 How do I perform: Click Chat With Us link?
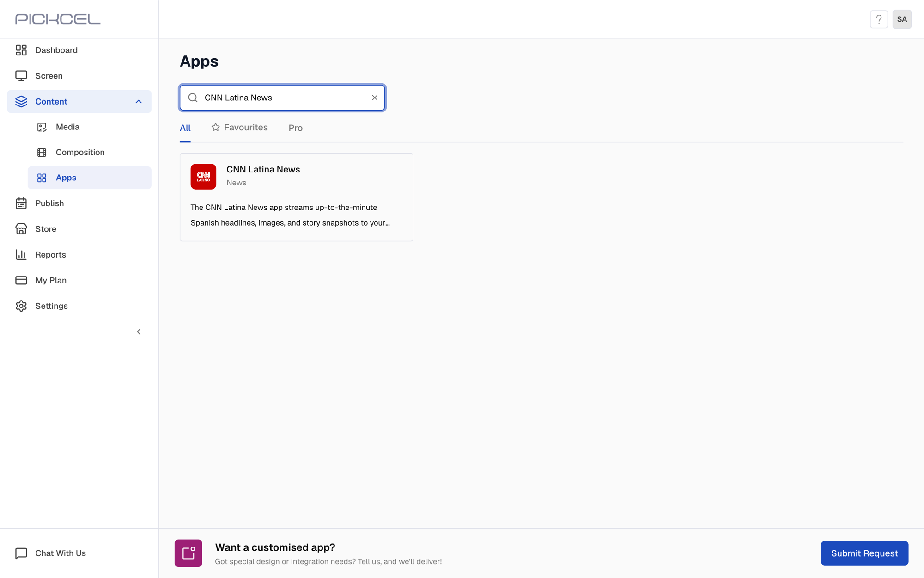click(61, 553)
